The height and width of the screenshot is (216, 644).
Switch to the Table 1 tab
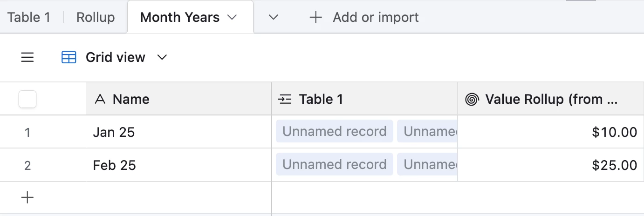[x=29, y=18]
